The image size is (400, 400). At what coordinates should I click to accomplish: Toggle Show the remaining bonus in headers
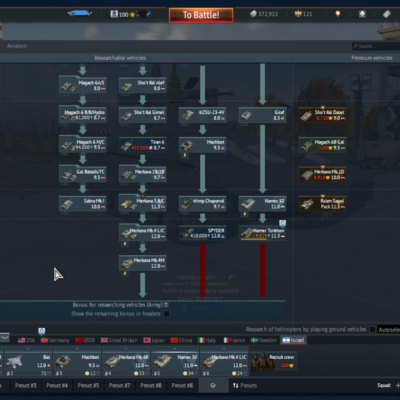pos(167,314)
